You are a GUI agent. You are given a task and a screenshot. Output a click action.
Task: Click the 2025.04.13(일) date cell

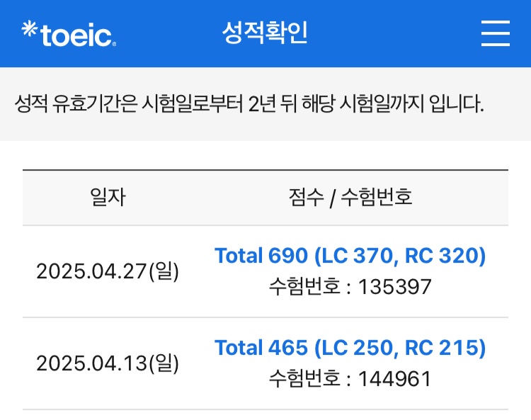(x=108, y=363)
